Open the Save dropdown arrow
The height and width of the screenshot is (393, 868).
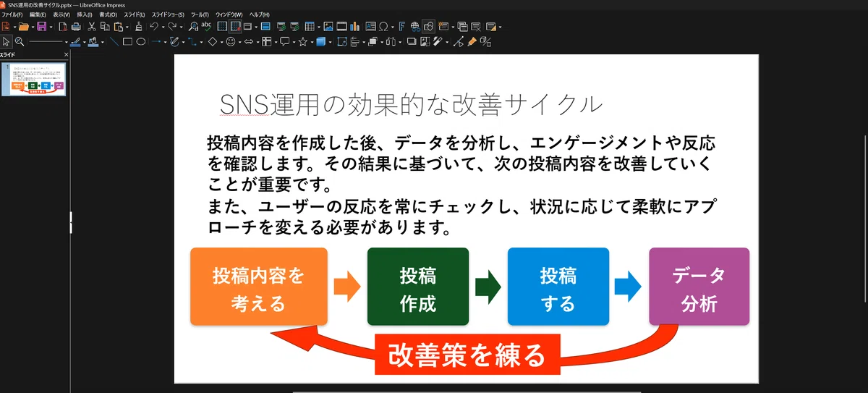point(51,28)
